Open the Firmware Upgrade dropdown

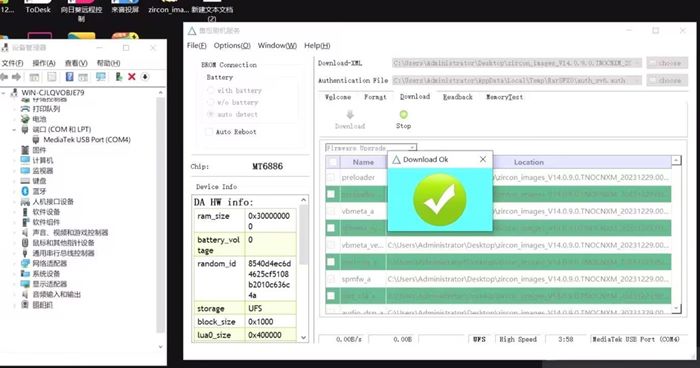click(371, 148)
